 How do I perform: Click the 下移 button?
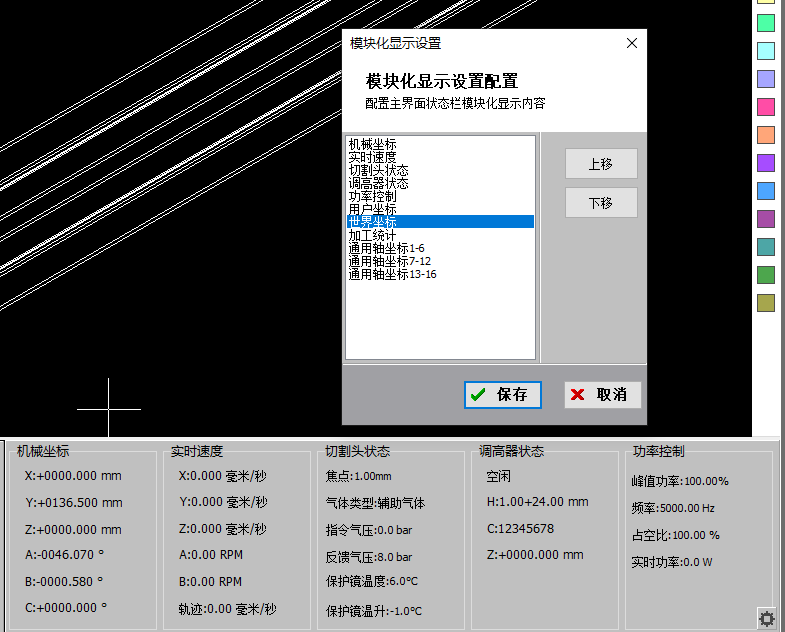click(601, 202)
